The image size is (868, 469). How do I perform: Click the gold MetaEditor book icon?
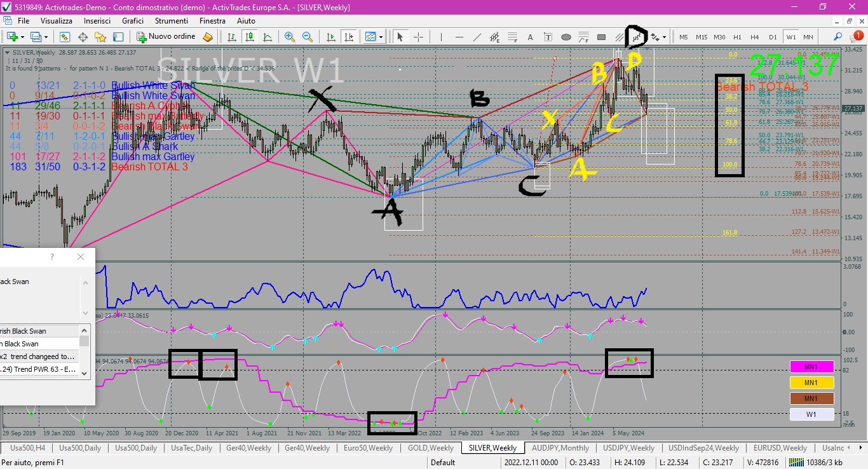pyautogui.click(x=208, y=37)
